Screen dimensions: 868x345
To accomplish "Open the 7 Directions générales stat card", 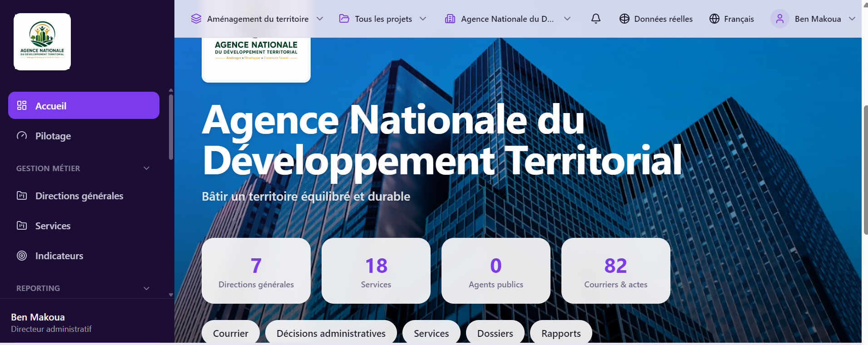I will 256,271.
